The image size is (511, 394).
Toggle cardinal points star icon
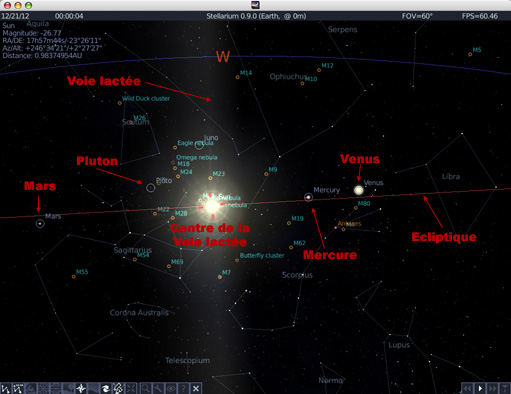tap(81, 388)
